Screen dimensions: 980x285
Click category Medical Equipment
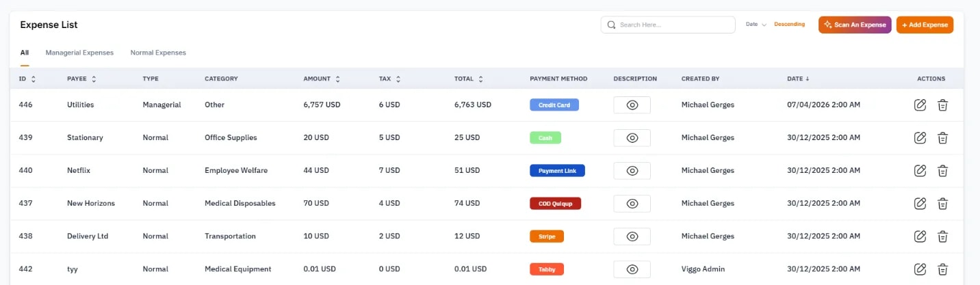pos(238,269)
